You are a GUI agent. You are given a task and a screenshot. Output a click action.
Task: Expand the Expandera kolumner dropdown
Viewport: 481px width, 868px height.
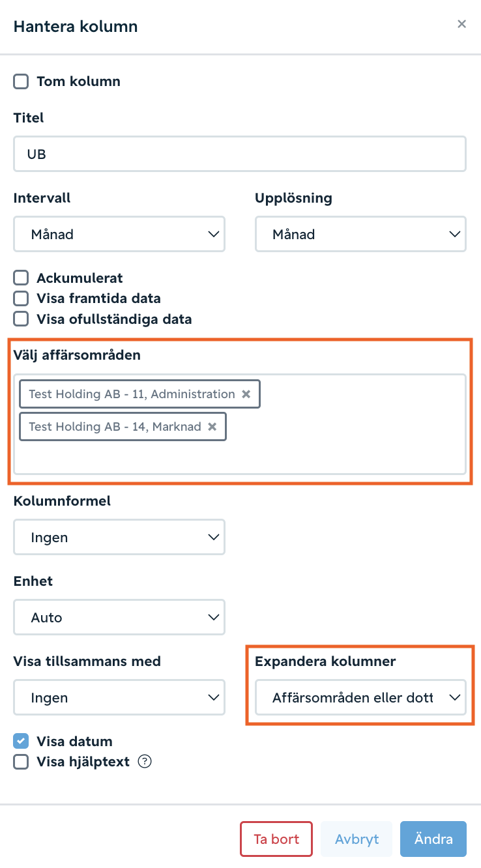[360, 697]
